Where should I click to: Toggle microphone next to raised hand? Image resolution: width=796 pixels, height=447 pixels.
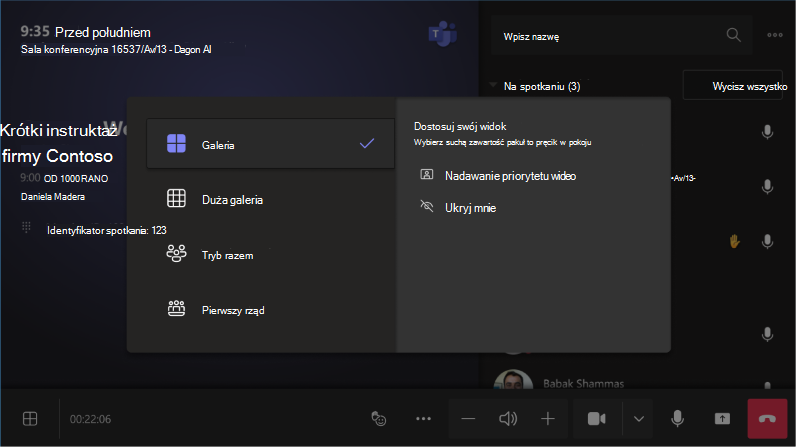point(768,242)
